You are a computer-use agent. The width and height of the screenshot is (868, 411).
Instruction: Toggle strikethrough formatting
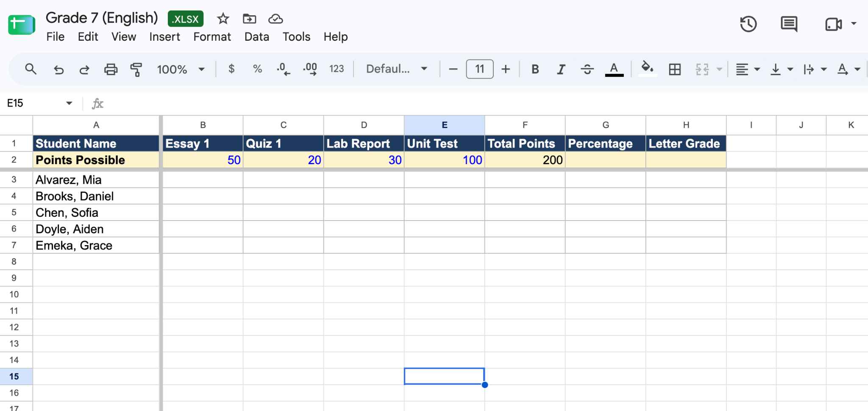[587, 69]
